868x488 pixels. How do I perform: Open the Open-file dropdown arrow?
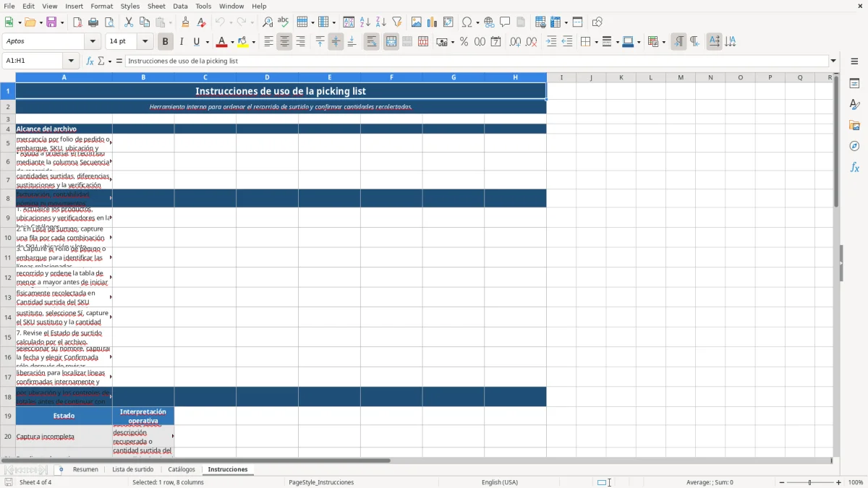pos(40,22)
